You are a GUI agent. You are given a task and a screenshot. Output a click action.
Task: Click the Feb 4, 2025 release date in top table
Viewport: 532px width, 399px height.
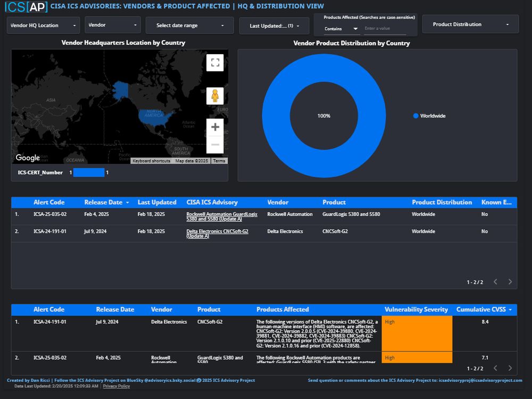96,214
